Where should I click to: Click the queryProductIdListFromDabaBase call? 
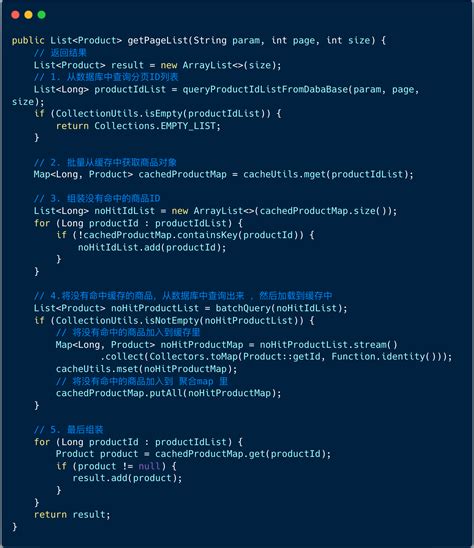(265, 89)
